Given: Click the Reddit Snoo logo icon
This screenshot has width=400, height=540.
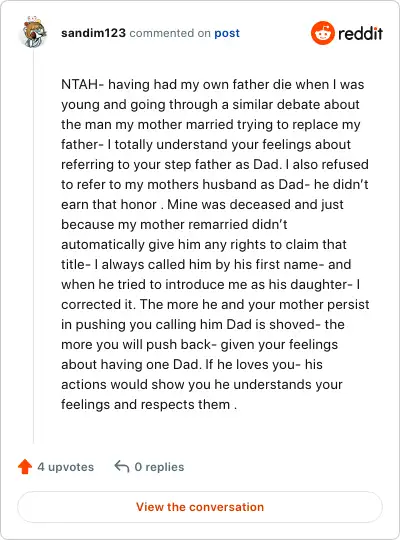Looking at the screenshot, I should point(322,33).
